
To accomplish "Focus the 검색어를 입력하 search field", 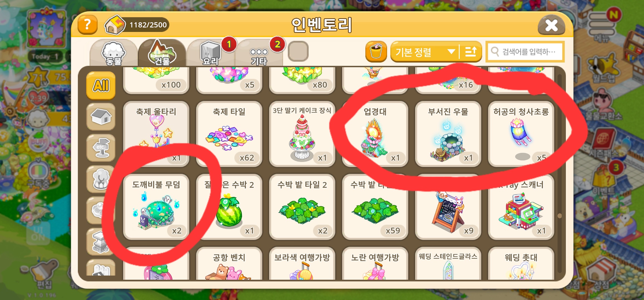I will [x=525, y=51].
